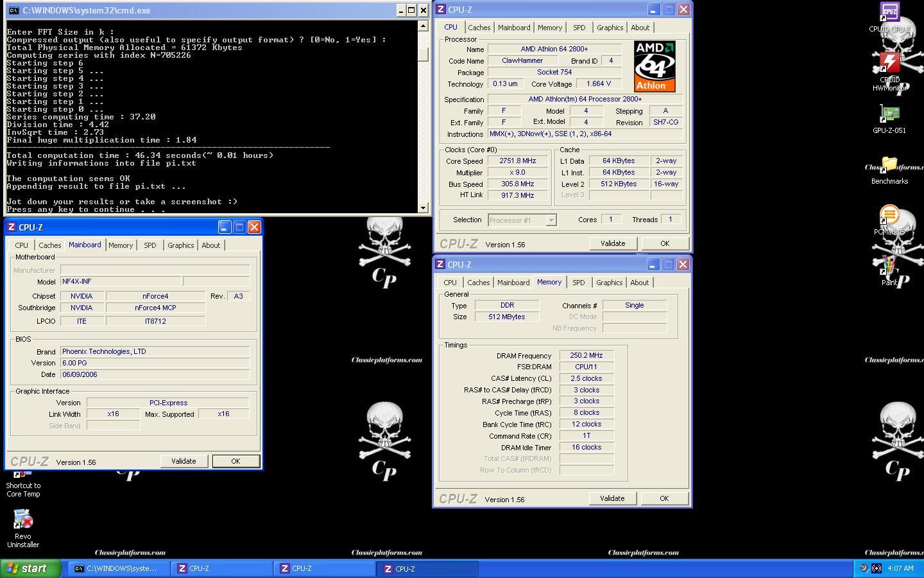924x578 pixels.
Task: Click Validate in the Mainboard window
Action: click(x=184, y=461)
